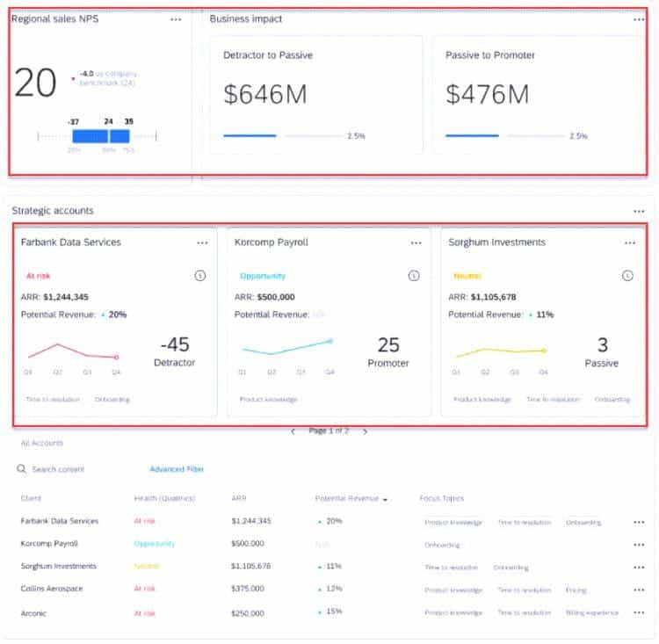
Task: Open Collins Aerospace row actions menu
Action: tap(639, 590)
